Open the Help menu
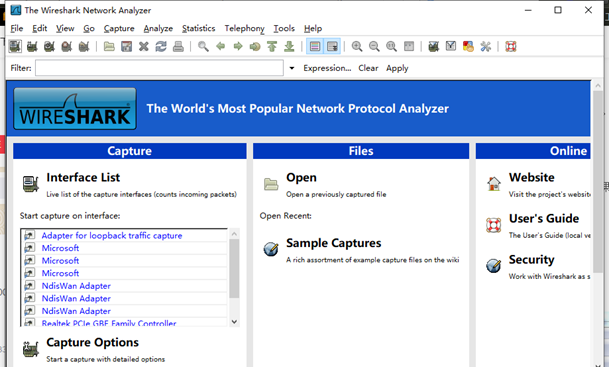This screenshot has width=609, height=367. pos(313,28)
